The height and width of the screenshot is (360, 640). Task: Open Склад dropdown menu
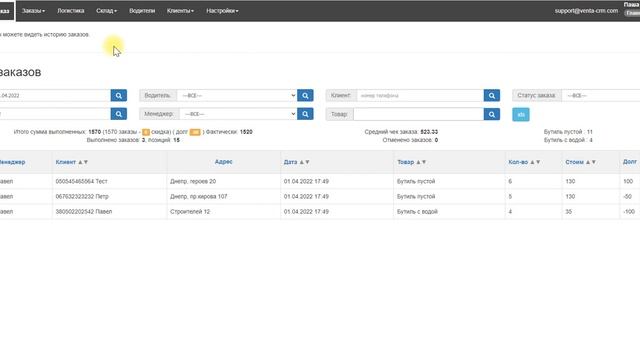107,11
